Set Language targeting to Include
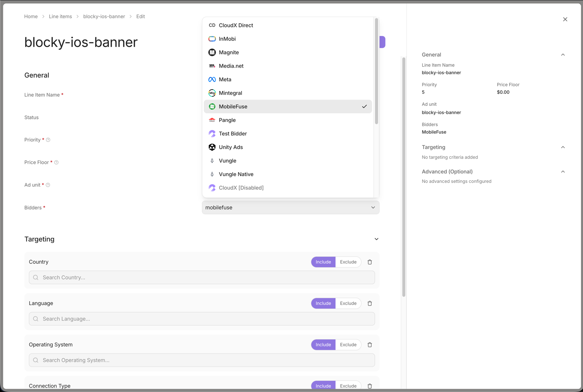This screenshot has width=583, height=392. (323, 303)
